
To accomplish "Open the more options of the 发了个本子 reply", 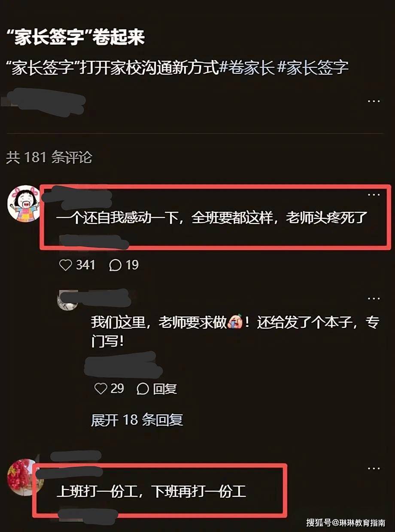I will click(x=374, y=298).
